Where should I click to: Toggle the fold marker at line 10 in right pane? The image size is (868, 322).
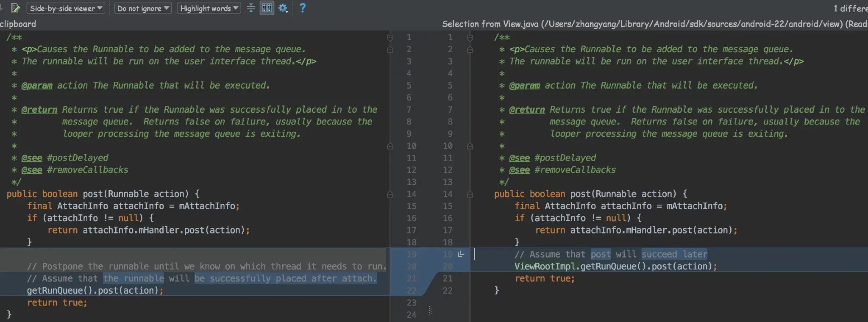tap(470, 146)
